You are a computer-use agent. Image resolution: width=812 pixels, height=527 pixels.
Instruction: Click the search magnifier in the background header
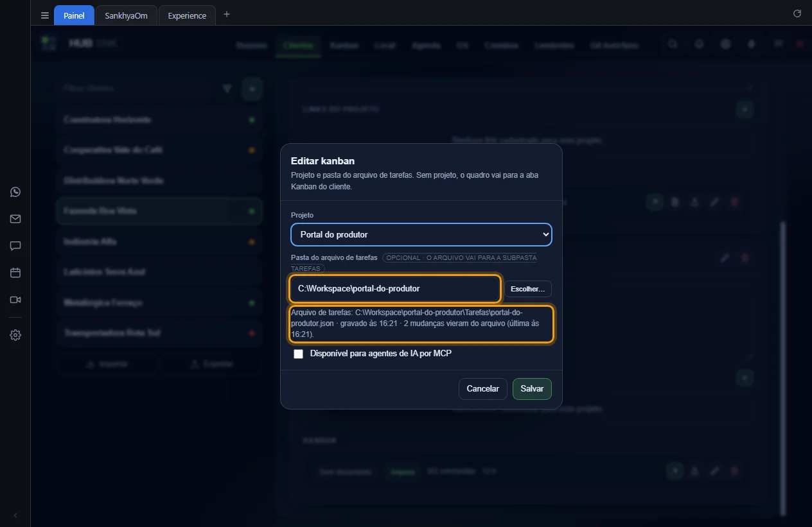[x=673, y=44]
